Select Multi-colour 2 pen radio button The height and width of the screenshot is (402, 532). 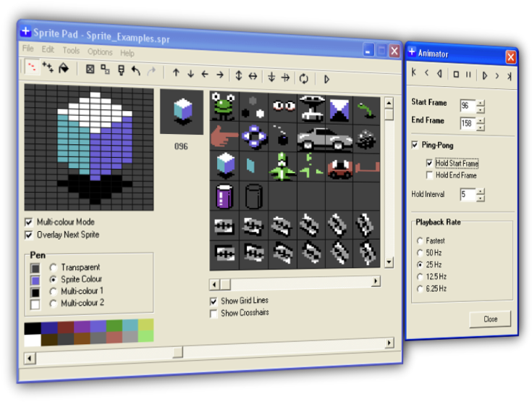(53, 303)
